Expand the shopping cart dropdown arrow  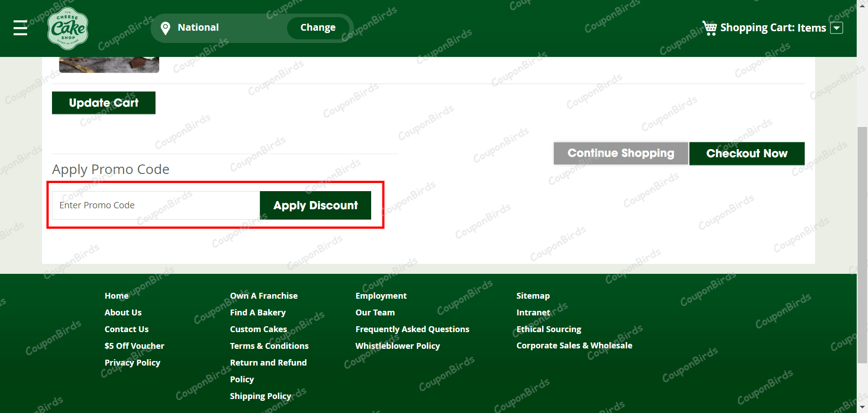[x=837, y=28]
